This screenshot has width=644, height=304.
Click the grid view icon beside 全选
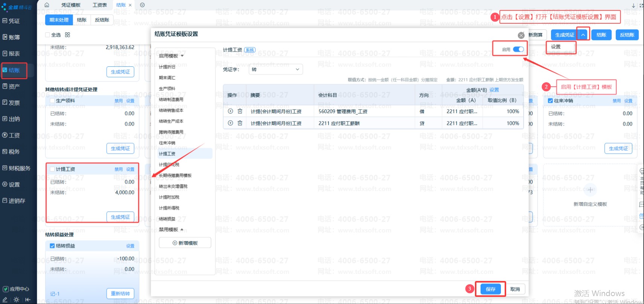click(x=67, y=35)
